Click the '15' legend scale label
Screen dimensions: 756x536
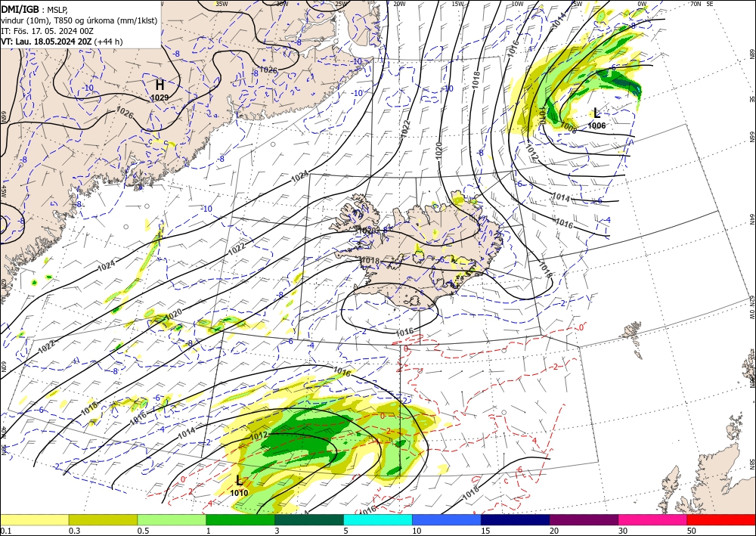[486, 531]
